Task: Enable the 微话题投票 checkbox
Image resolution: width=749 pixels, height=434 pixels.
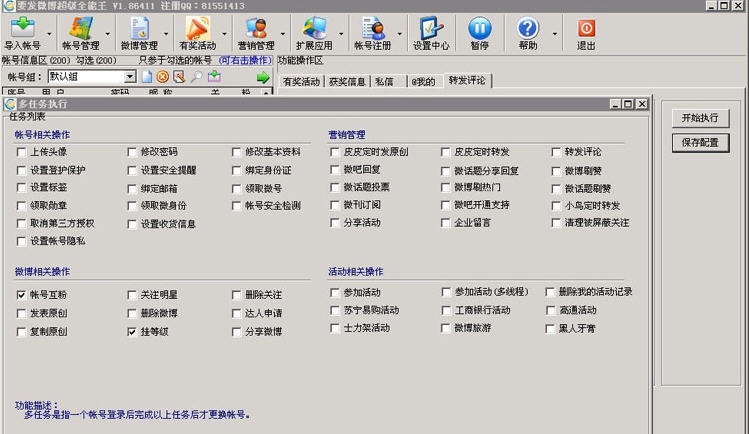Action: click(334, 188)
